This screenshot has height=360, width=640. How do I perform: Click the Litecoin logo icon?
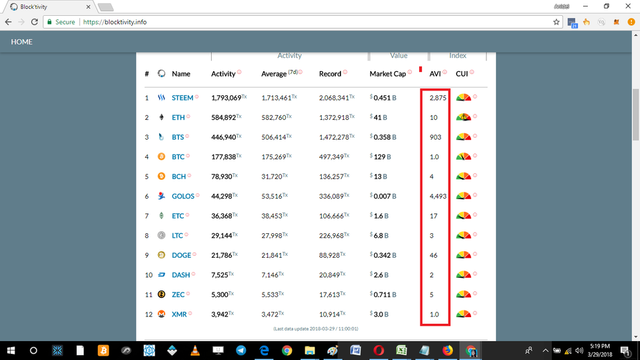click(x=161, y=235)
